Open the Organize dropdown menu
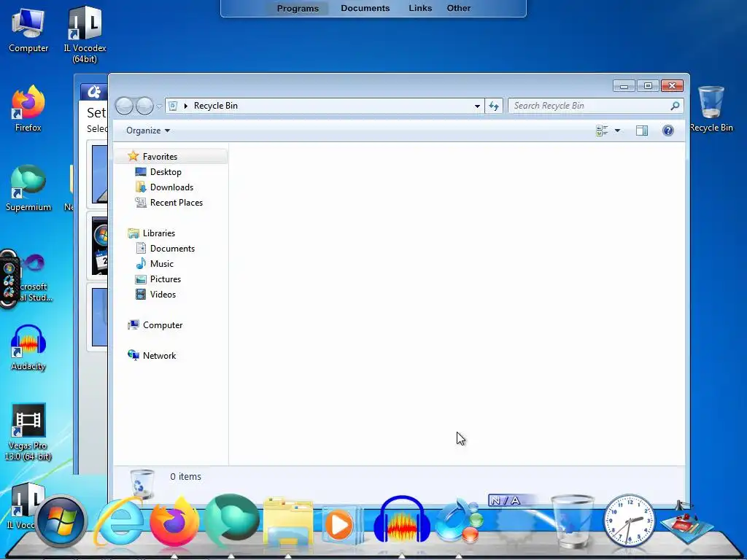747x560 pixels. pos(148,131)
